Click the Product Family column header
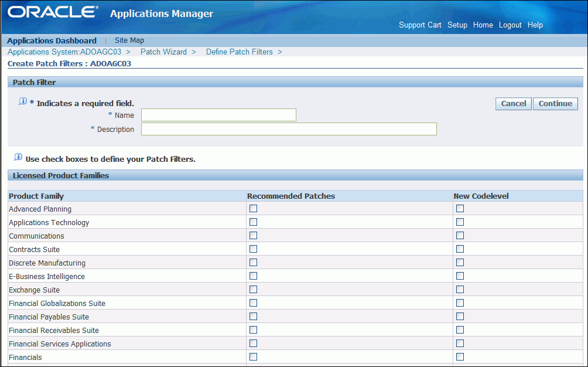The image size is (588, 367). click(x=36, y=196)
